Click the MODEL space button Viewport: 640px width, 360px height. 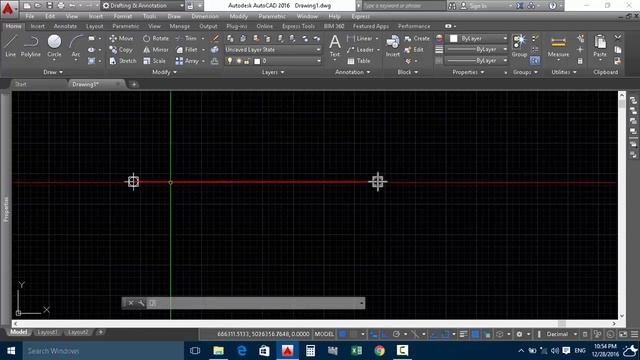tap(324, 334)
